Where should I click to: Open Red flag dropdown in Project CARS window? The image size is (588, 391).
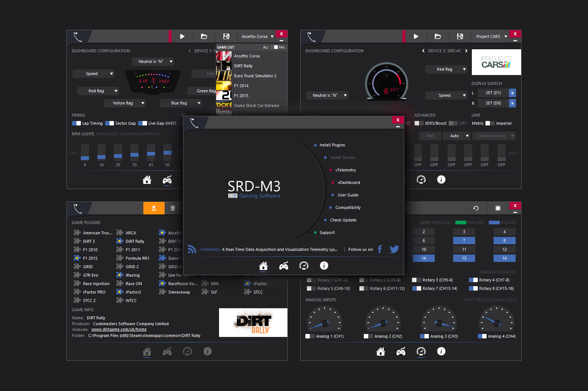coord(447,69)
